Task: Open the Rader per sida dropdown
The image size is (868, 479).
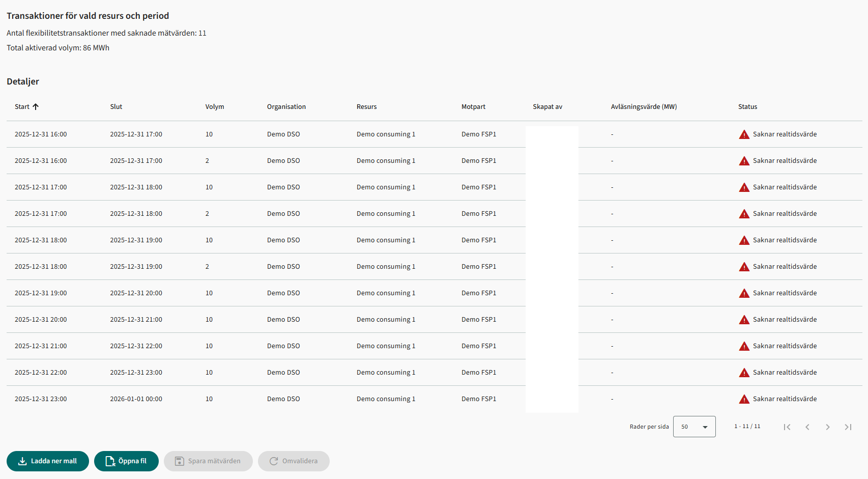Action: coord(694,427)
